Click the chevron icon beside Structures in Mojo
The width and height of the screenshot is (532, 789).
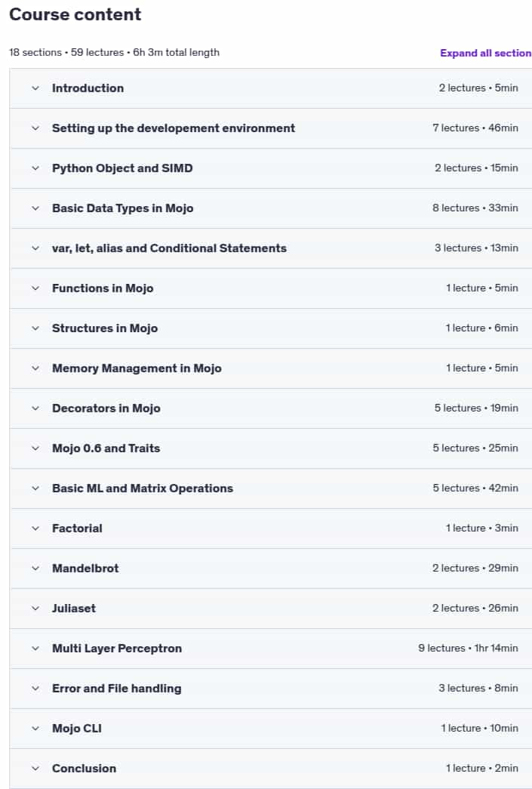pyautogui.click(x=35, y=328)
